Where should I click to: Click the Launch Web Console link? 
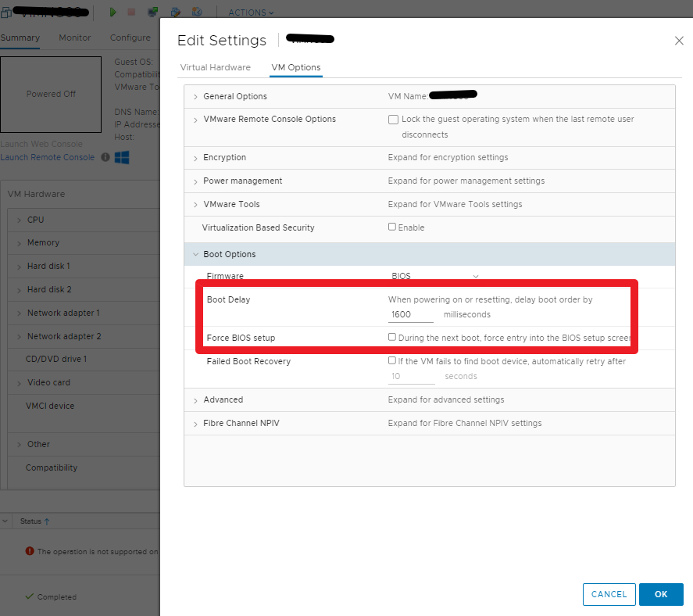tap(41, 144)
